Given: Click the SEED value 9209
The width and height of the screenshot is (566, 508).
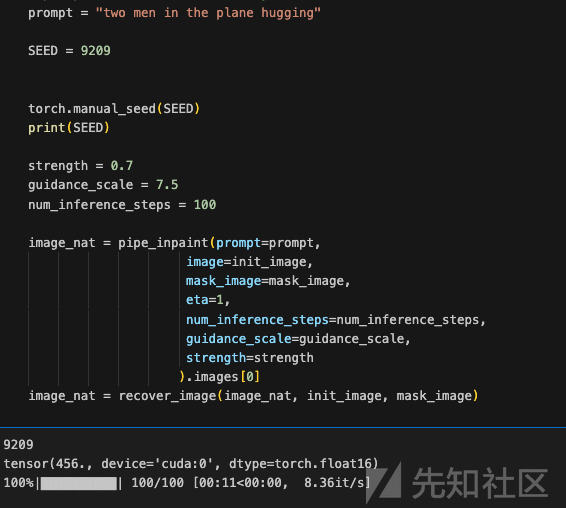Looking at the screenshot, I should 96,51.
